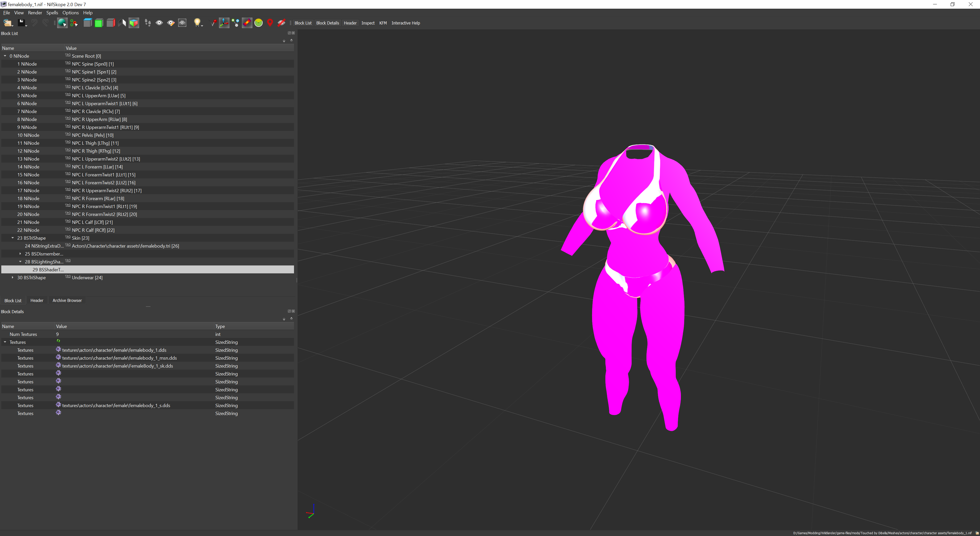Image resolution: width=980 pixels, height=536 pixels.
Task: Show axes using the colored axes icon
Action: coord(225,23)
